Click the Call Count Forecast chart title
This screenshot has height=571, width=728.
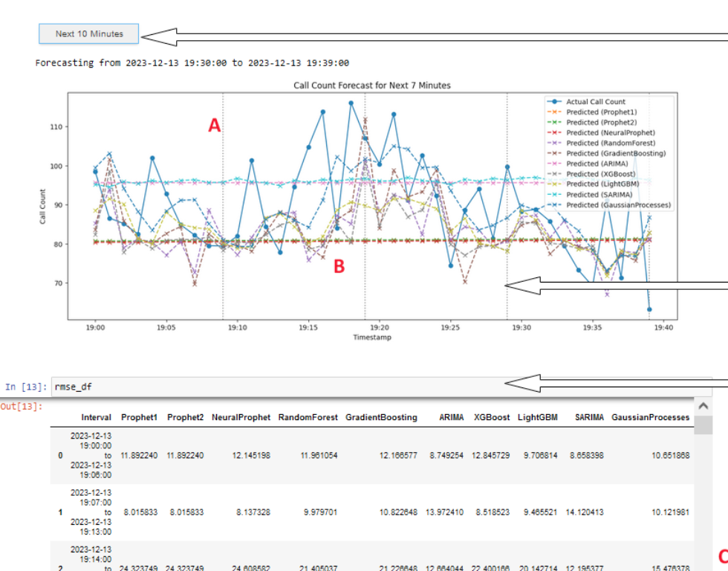(372, 86)
